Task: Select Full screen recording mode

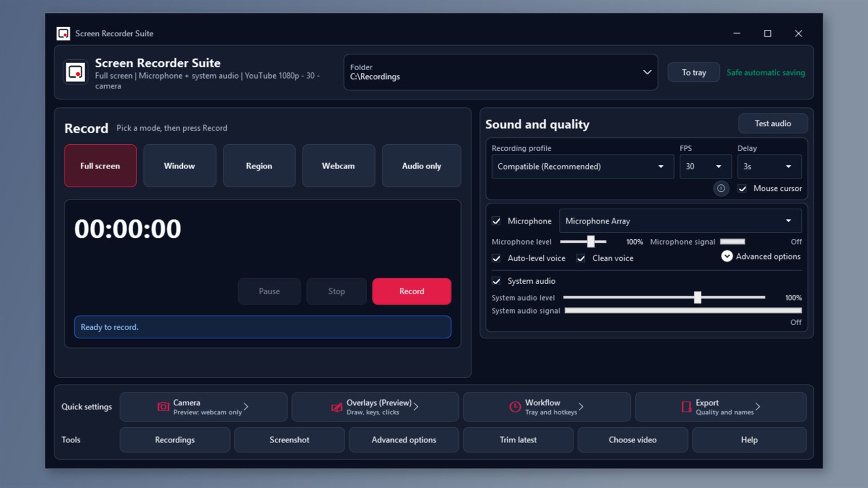Action: pyautogui.click(x=100, y=166)
